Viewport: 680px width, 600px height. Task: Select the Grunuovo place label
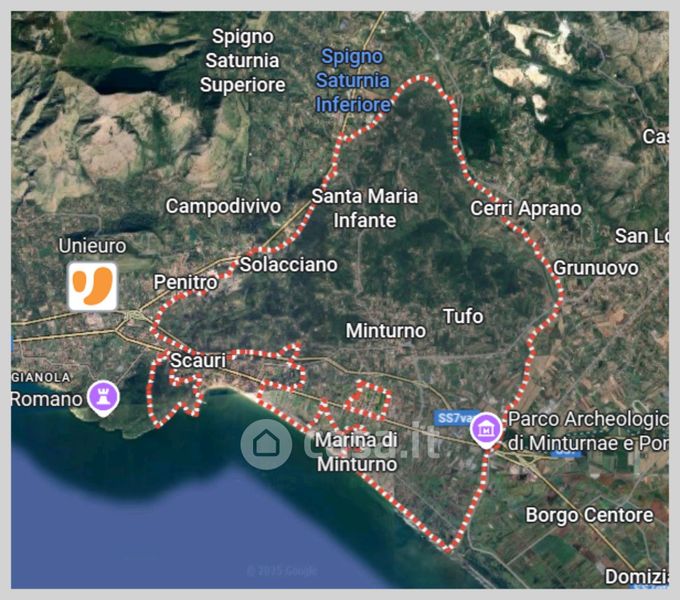[596, 268]
